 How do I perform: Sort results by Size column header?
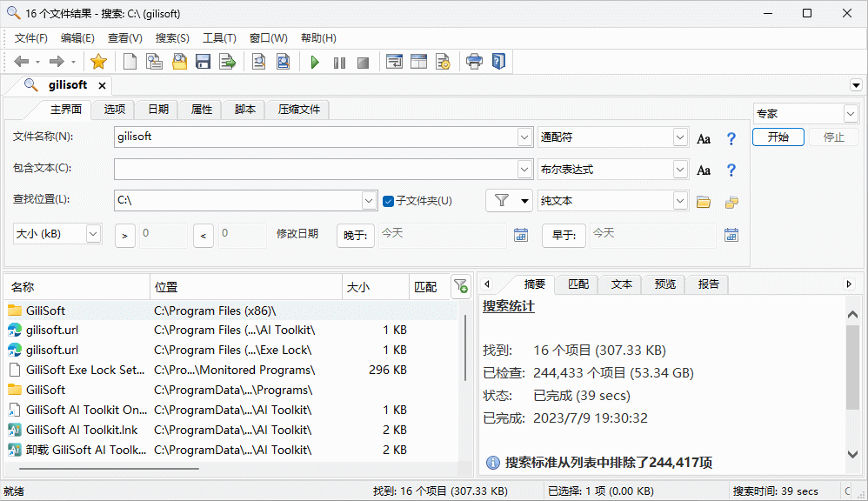point(375,287)
